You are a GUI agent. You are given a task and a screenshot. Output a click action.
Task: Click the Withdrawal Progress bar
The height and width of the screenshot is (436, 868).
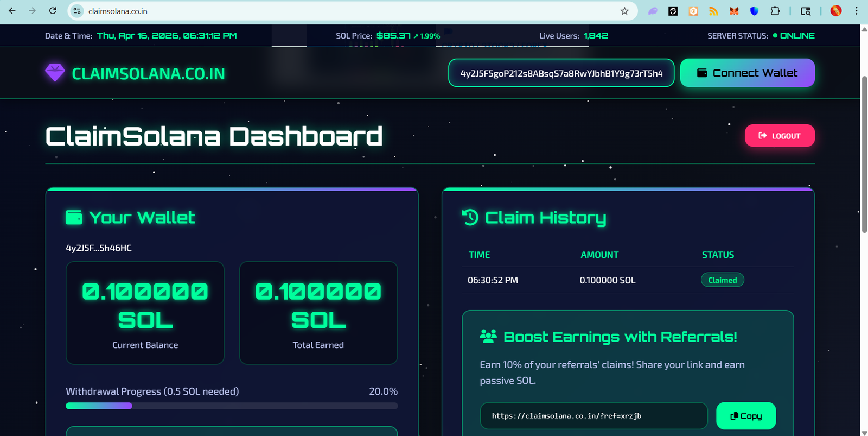pos(232,406)
